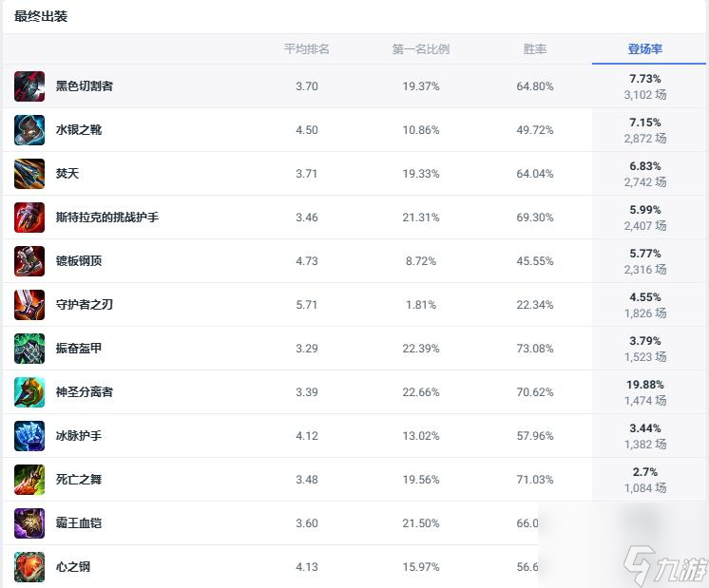Open the 焚天 item name

pyautogui.click(x=67, y=174)
